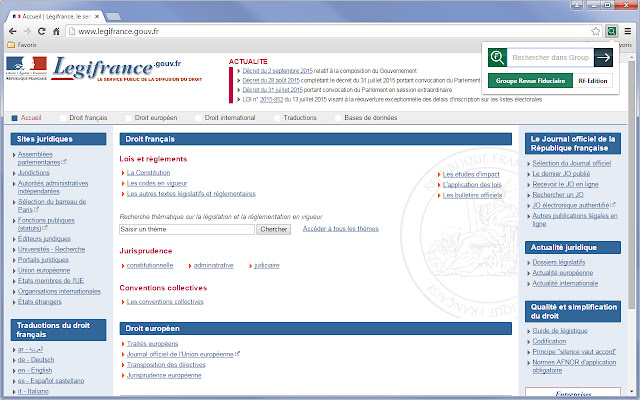Open Organisations internationales link
This screenshot has height=400, width=640.
[59, 291]
